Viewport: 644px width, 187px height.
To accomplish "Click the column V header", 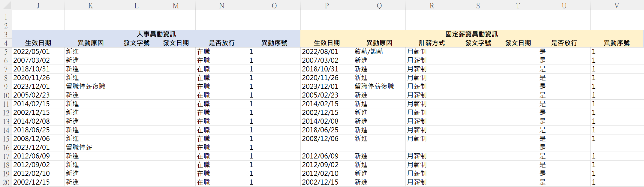I will [616, 5].
